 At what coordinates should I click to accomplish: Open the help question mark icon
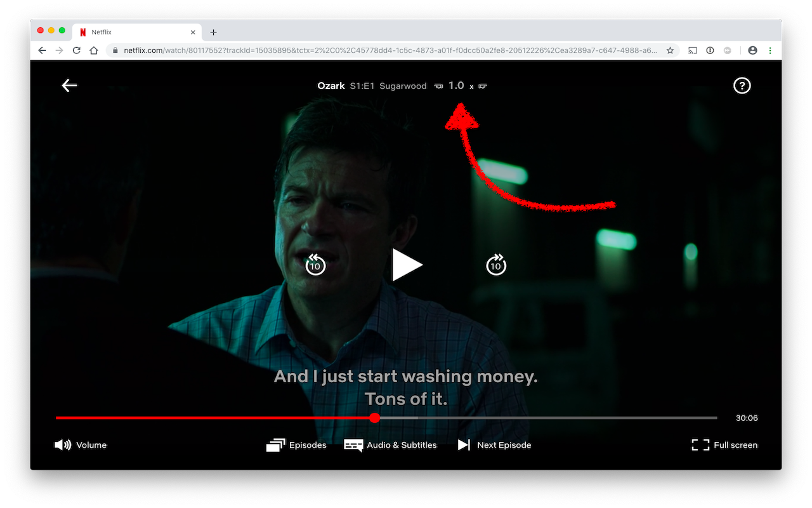742,86
